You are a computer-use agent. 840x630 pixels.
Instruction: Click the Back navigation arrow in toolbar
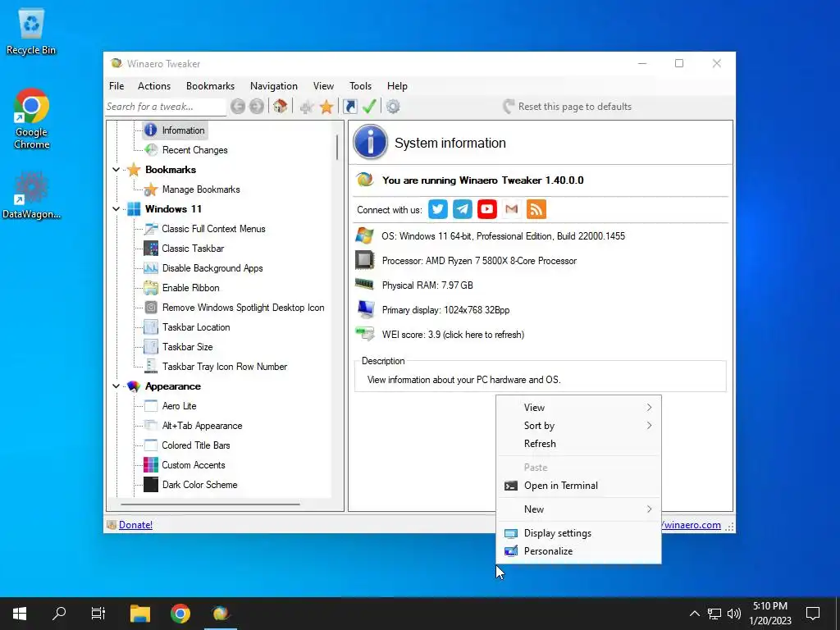(238, 107)
